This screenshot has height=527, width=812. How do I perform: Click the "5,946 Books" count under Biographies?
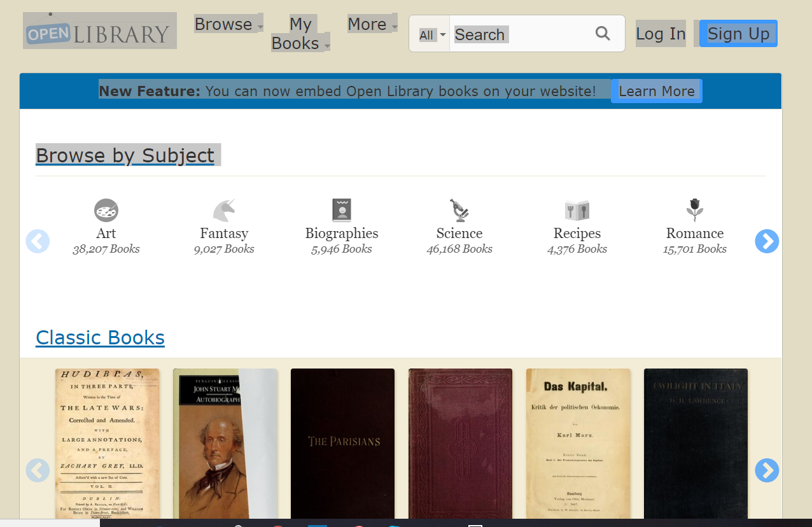[x=342, y=249]
